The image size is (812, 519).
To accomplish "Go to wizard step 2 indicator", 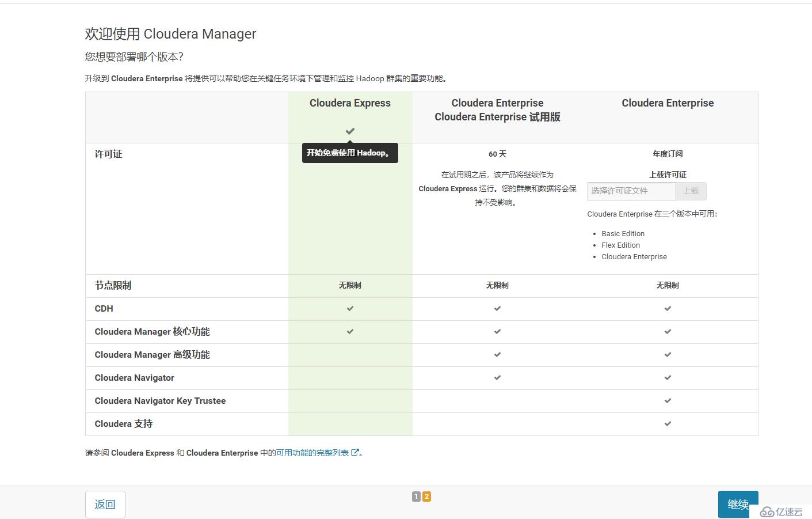I will coord(426,496).
